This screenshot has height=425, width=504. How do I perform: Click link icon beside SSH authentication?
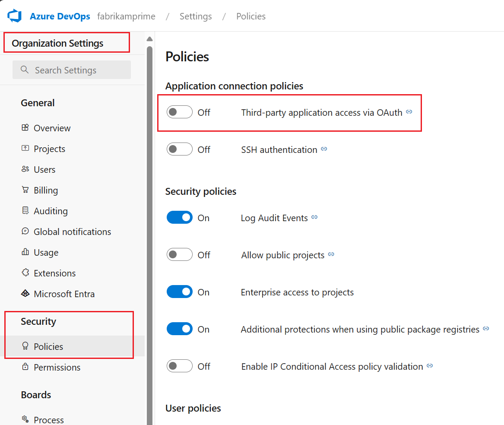click(324, 149)
